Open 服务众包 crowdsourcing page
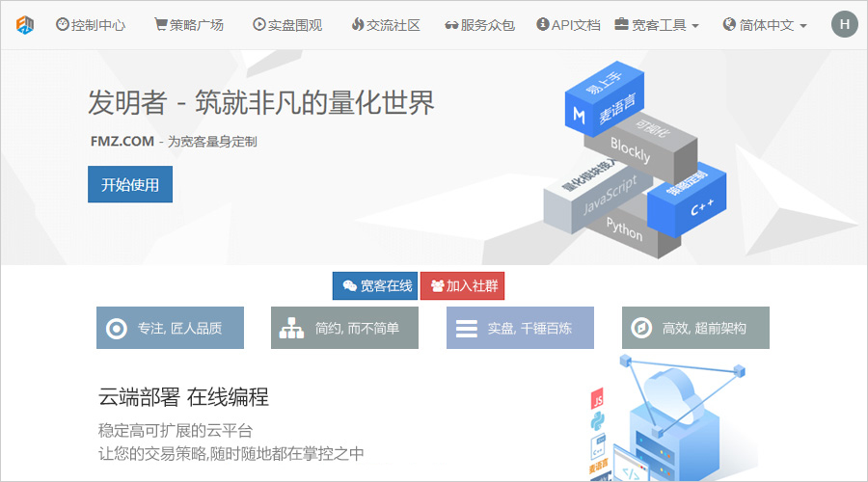The image size is (868, 482). pos(480,25)
